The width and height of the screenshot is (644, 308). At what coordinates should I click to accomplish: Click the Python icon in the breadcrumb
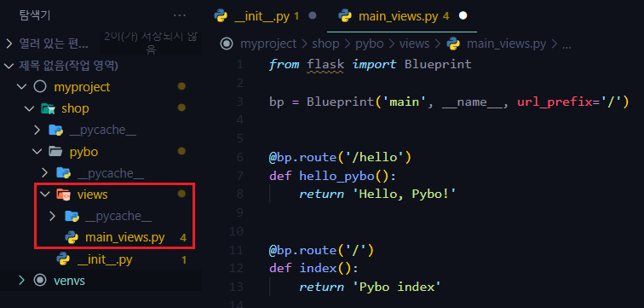[x=453, y=44]
